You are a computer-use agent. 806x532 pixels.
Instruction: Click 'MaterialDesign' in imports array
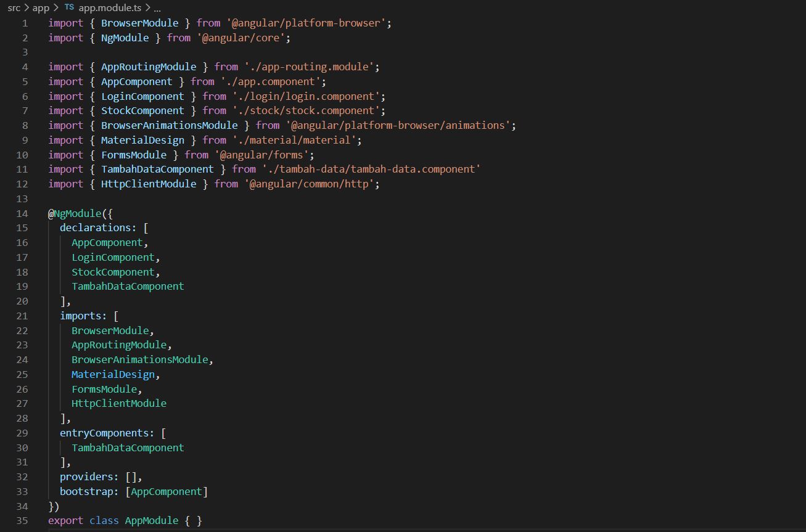(113, 374)
